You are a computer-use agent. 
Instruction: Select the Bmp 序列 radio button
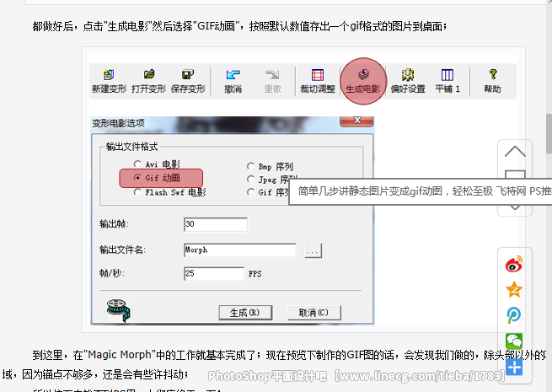click(x=250, y=166)
